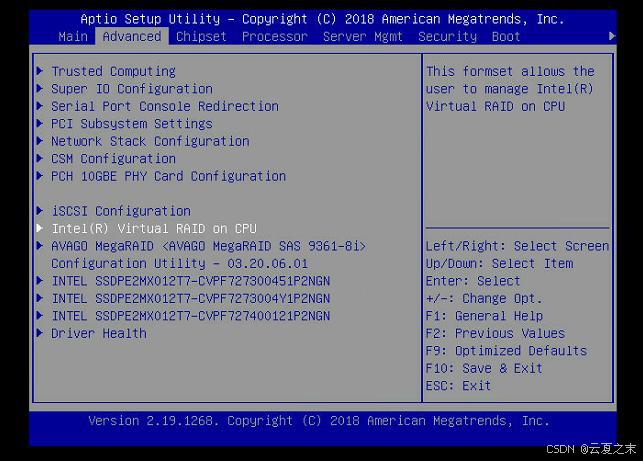Click arrow beside PCI Subsystem Settings
Viewport: 643px width, 461px height.
(40, 123)
